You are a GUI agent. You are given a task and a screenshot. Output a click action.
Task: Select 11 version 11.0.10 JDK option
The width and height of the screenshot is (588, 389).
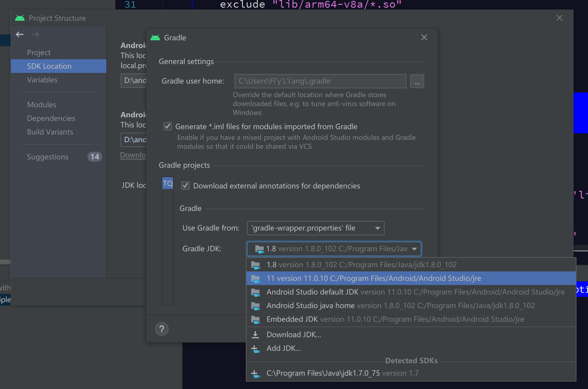tap(411, 278)
